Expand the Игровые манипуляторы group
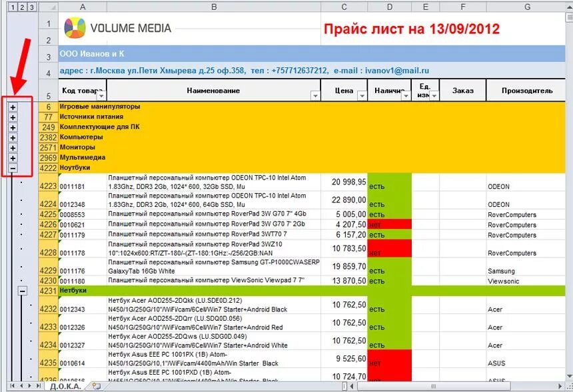 tap(13, 107)
